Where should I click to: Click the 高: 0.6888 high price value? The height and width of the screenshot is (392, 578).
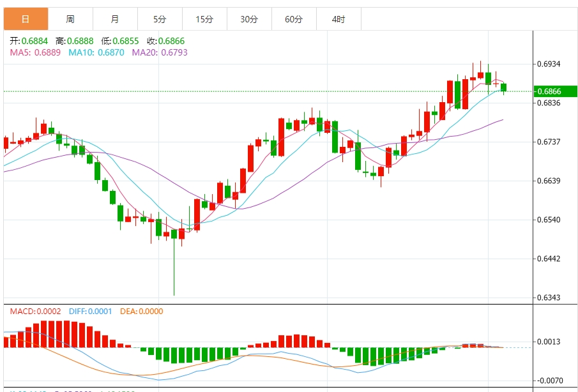tap(75, 41)
